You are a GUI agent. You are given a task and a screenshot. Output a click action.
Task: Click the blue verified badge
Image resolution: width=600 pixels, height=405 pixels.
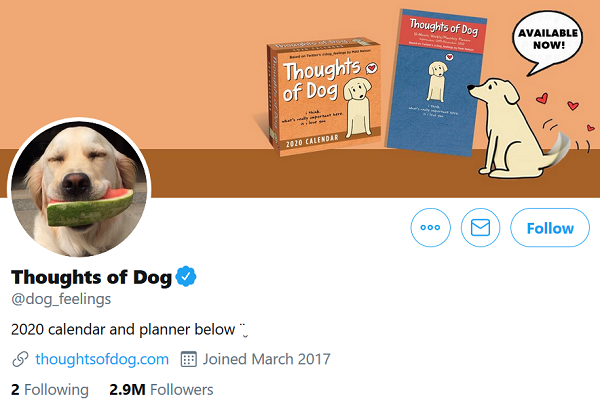[186, 276]
